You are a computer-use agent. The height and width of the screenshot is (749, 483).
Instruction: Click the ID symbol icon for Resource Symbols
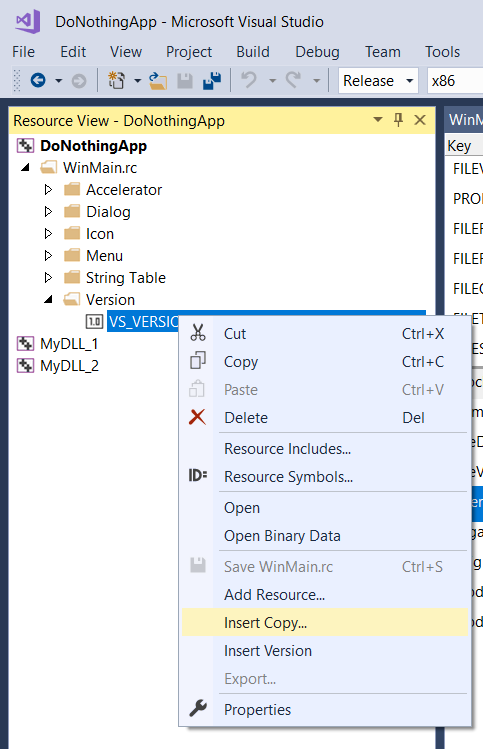(198, 475)
